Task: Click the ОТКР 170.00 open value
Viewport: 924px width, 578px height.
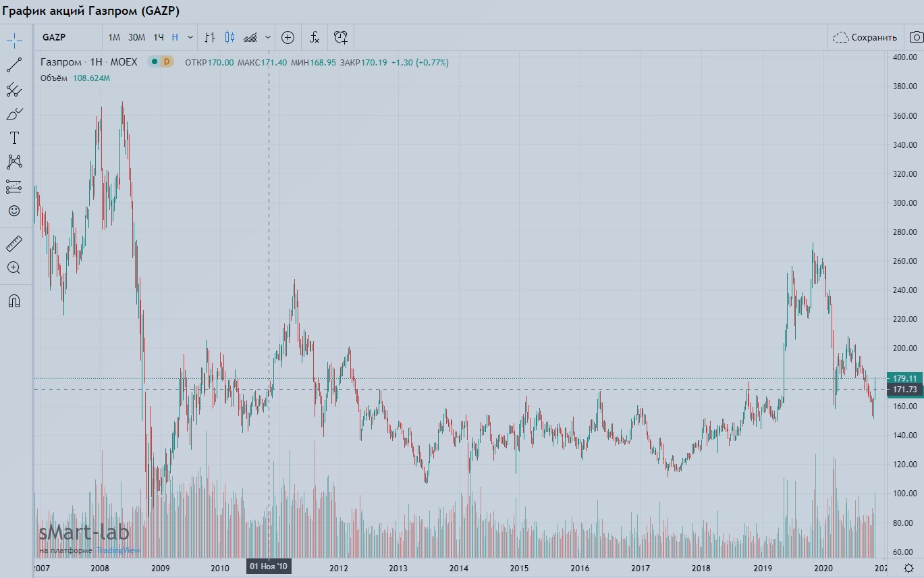Action: click(209, 62)
